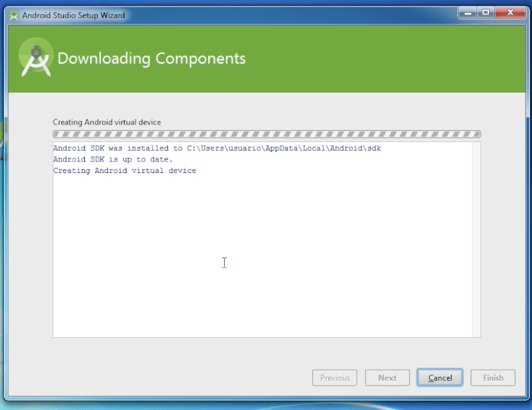532x410 pixels.
Task: Click the disabled Finish button
Action: pos(492,377)
